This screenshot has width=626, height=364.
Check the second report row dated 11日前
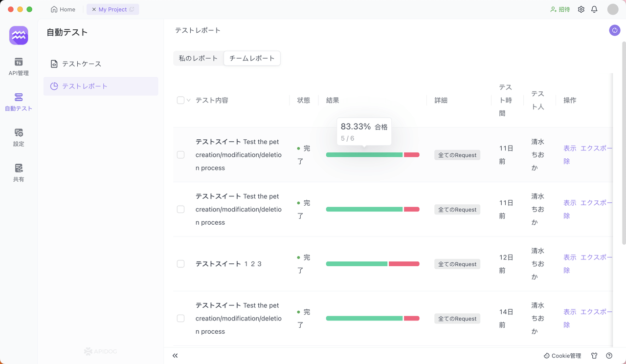pyautogui.click(x=180, y=209)
